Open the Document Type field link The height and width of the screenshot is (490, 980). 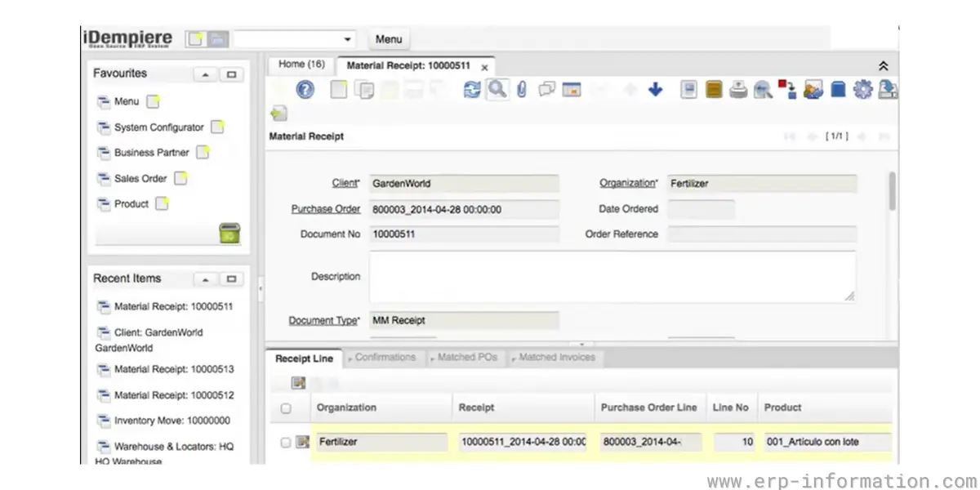click(x=323, y=320)
